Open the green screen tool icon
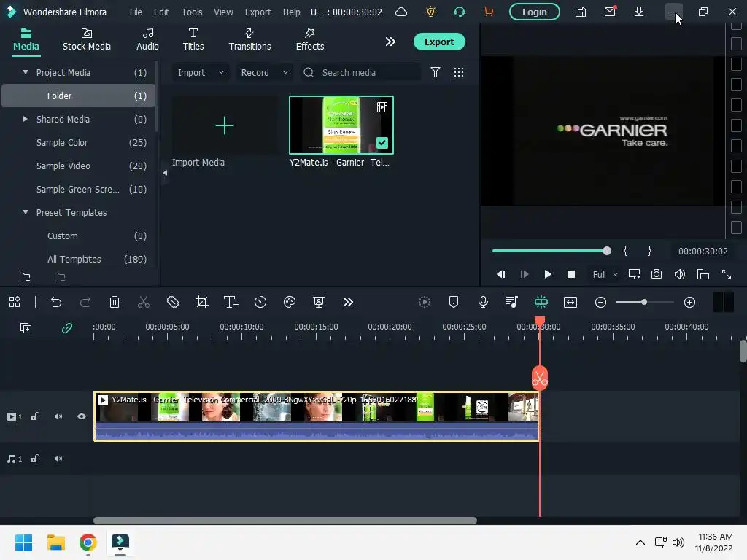The width and height of the screenshot is (747, 560). click(x=319, y=302)
